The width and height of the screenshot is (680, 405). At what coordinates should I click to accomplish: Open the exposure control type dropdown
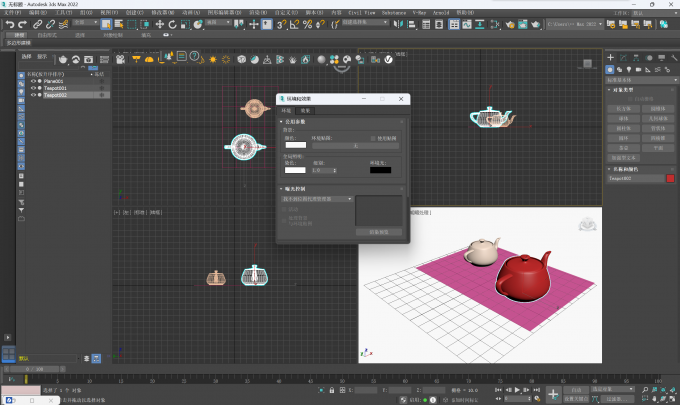click(317, 199)
